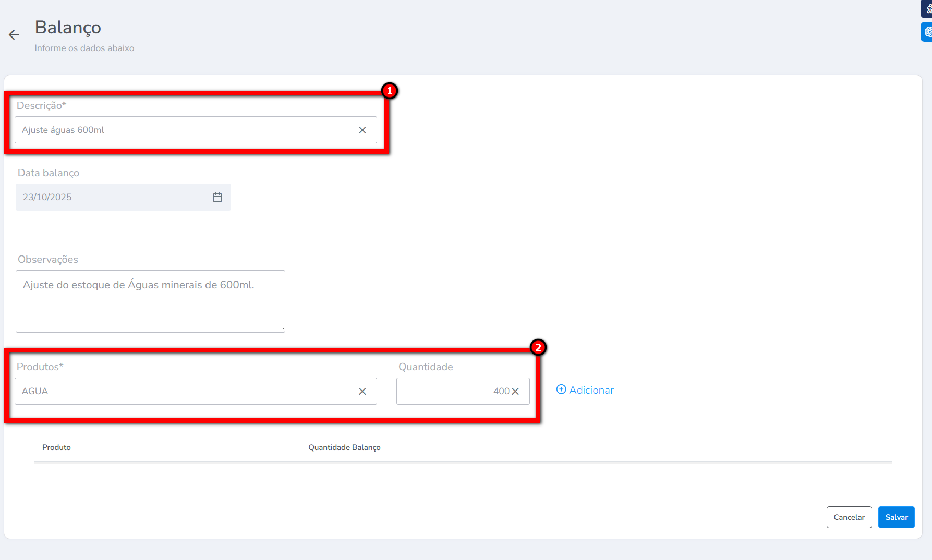Click the Produto column header
Viewport: 932px width, 560px height.
click(x=56, y=447)
